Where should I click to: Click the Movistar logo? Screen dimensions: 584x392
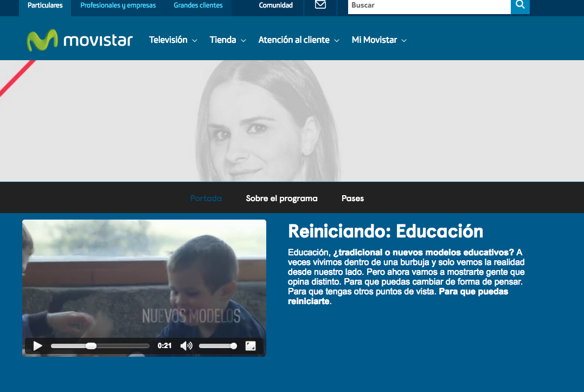pos(80,40)
